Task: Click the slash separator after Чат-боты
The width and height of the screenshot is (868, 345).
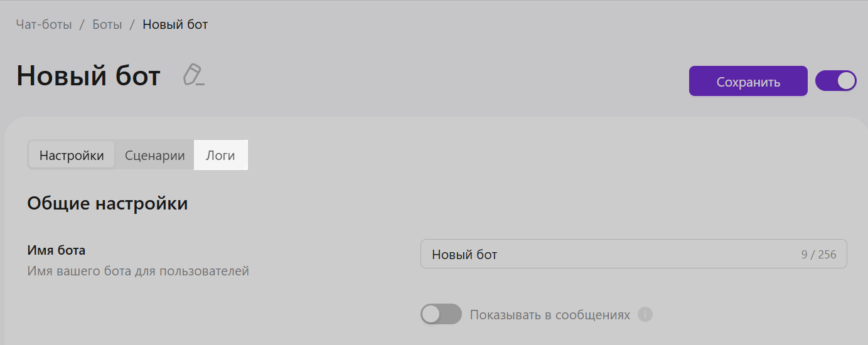Action: click(x=82, y=25)
